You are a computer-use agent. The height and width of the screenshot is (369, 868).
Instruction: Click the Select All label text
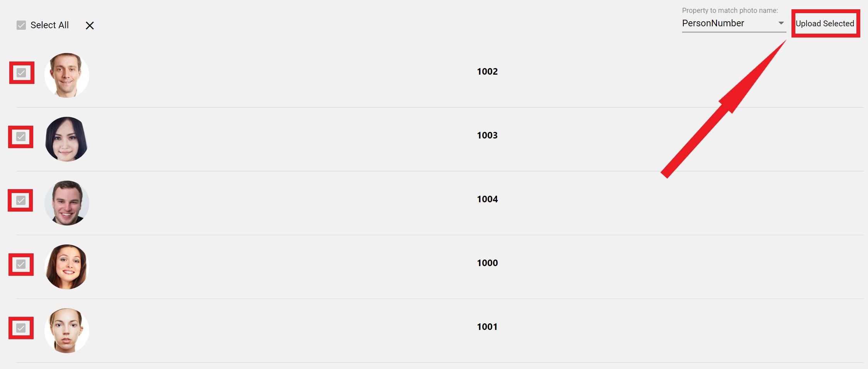click(49, 25)
